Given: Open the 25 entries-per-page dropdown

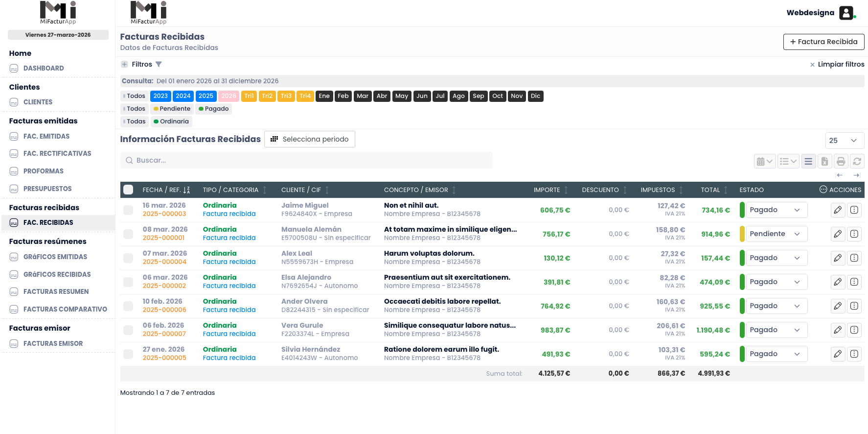Looking at the screenshot, I should point(844,141).
